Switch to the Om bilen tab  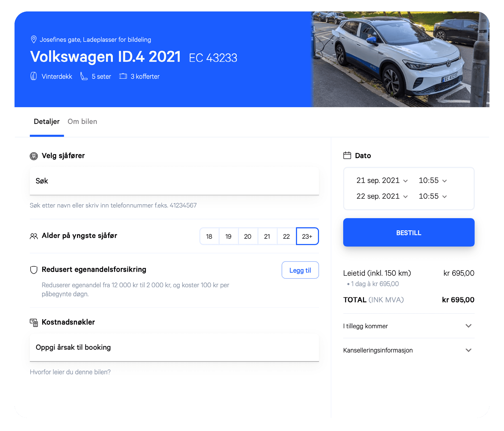[82, 122]
